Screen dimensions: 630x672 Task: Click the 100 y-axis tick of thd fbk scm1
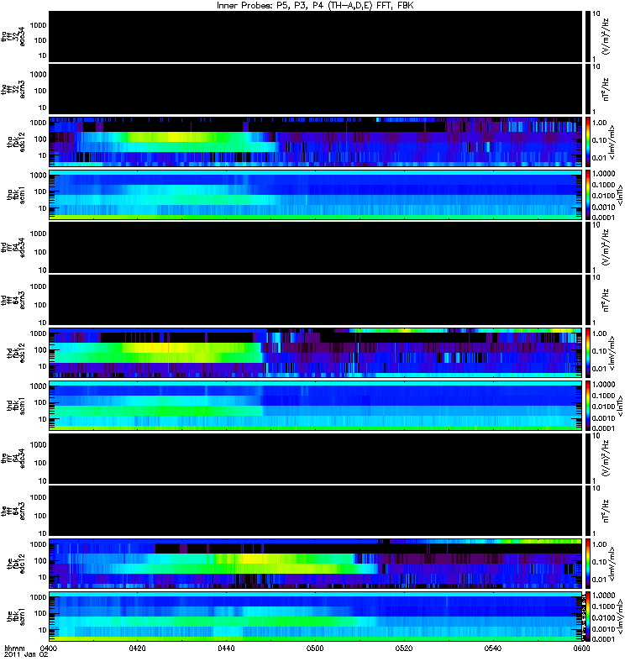click(x=40, y=402)
